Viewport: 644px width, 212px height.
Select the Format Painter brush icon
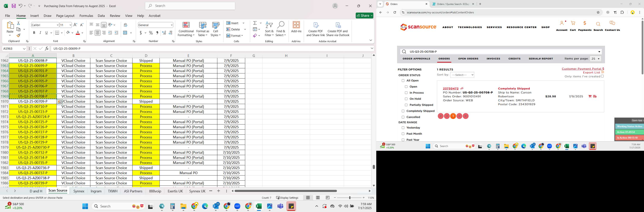coord(18,35)
